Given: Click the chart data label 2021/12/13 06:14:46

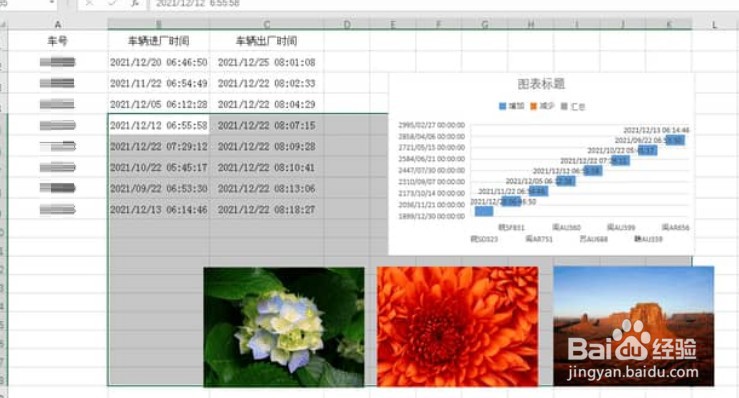Looking at the screenshot, I should click(x=656, y=130).
